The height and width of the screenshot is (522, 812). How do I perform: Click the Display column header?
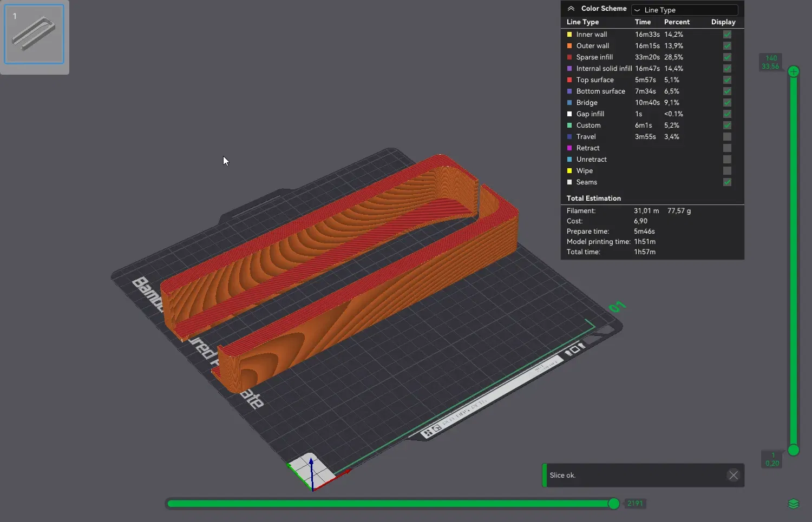[723, 22]
